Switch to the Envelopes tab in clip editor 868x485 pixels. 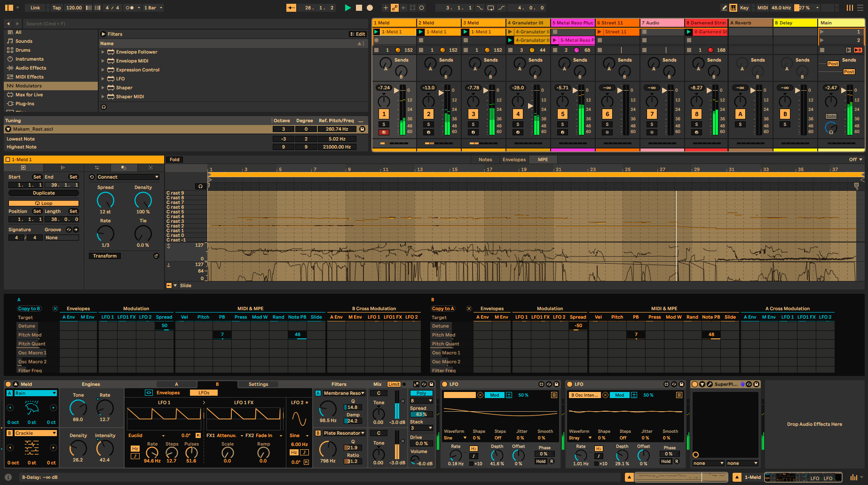(514, 159)
